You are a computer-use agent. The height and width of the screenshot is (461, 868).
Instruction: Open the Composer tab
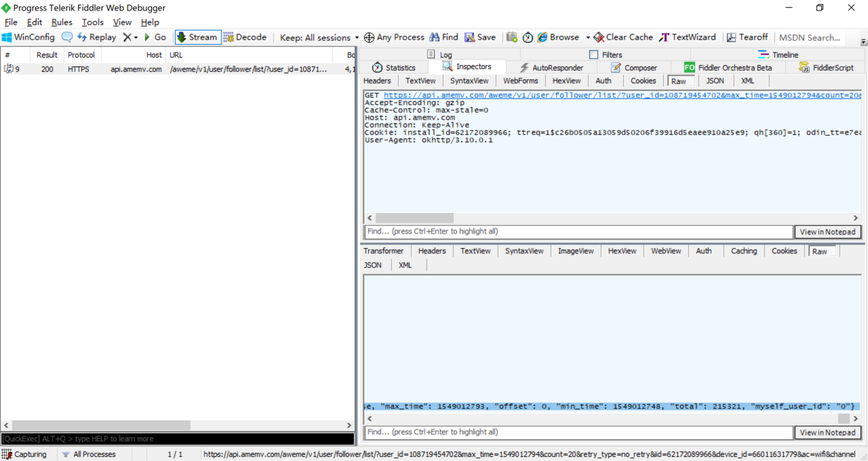(633, 67)
